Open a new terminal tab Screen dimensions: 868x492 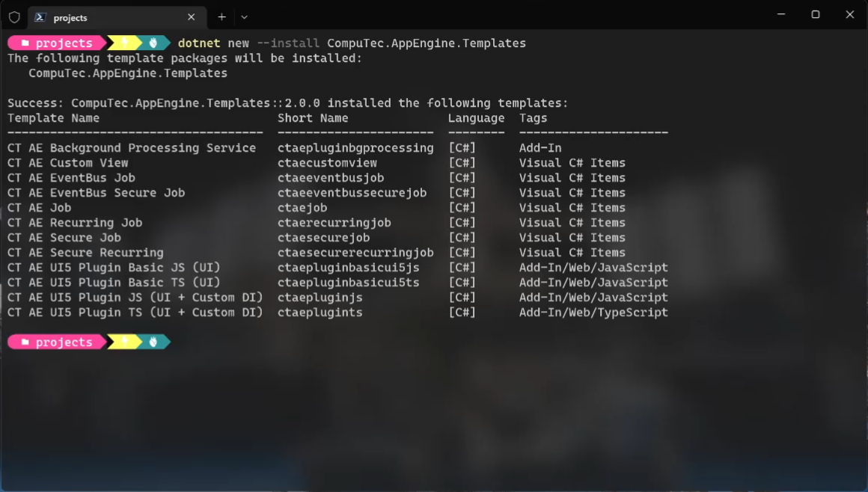[221, 17]
